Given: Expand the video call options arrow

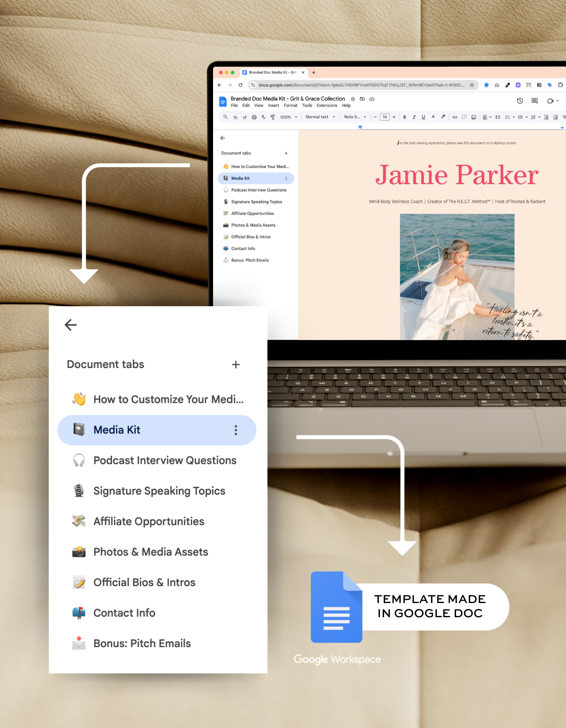Looking at the screenshot, I should pos(558,101).
